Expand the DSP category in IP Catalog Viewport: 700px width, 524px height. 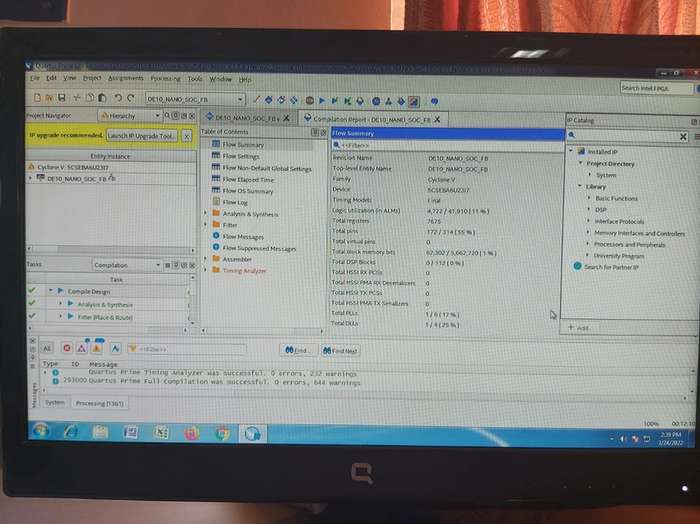[588, 209]
